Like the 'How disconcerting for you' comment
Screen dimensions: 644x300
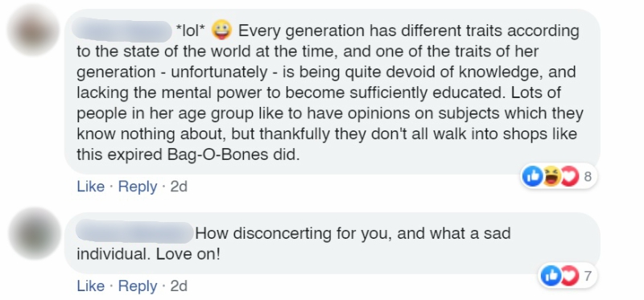(90, 286)
